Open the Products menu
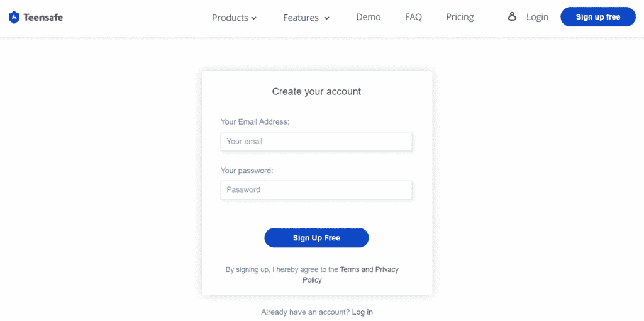This screenshot has height=321, width=644. tap(230, 18)
